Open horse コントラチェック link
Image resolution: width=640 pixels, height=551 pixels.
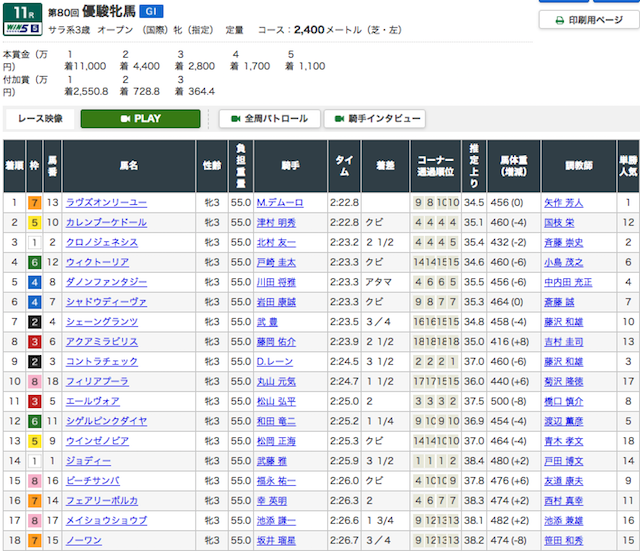coord(102,362)
